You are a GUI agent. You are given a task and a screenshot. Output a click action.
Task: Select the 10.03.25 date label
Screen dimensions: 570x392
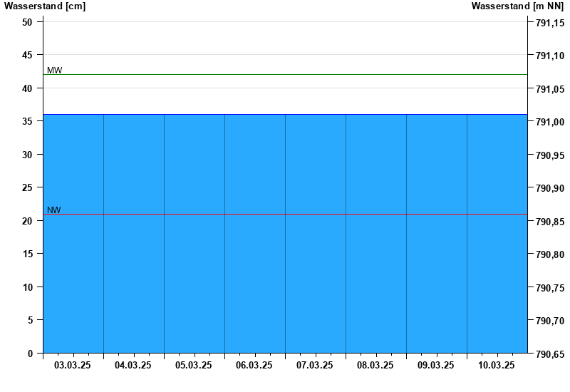click(x=496, y=365)
